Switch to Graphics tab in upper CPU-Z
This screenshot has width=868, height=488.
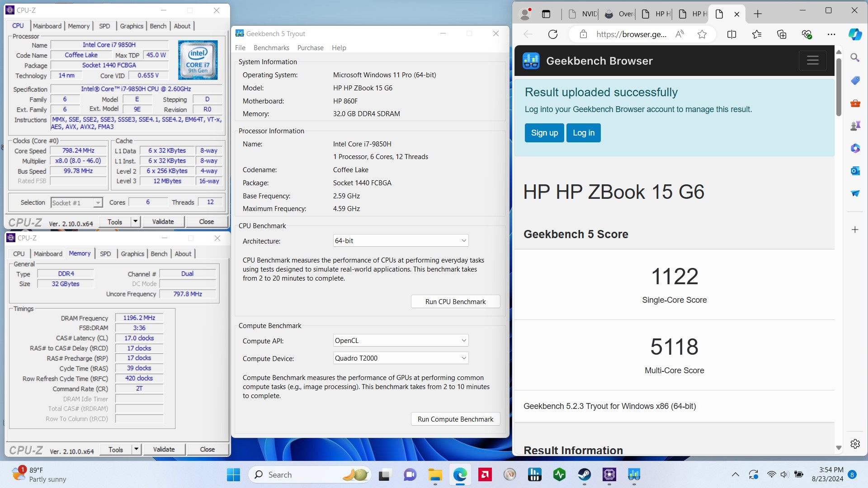point(132,26)
